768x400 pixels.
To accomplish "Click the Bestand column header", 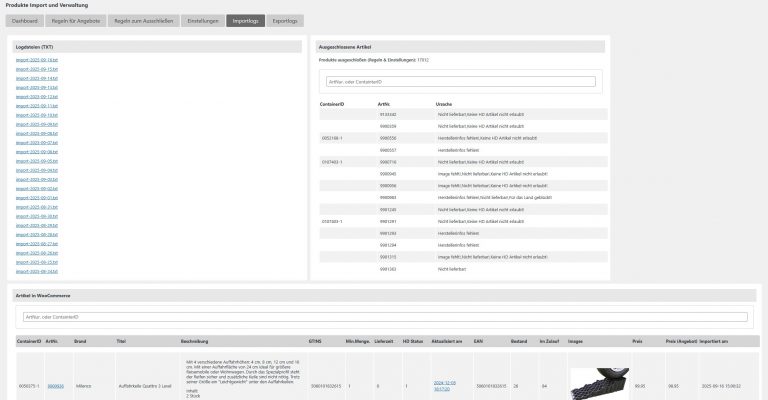I will (518, 341).
